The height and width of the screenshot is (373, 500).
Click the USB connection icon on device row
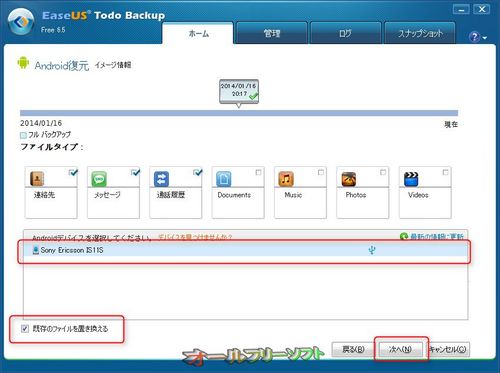[372, 250]
